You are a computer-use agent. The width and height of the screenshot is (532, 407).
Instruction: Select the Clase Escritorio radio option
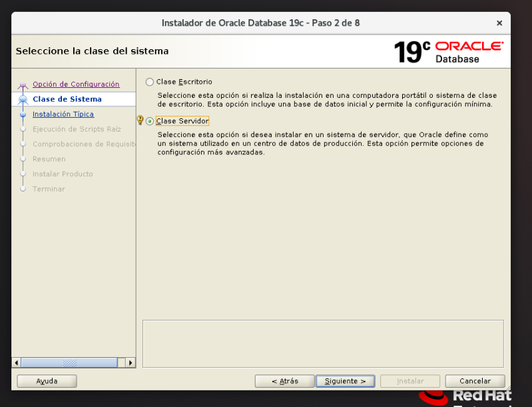[150, 82]
